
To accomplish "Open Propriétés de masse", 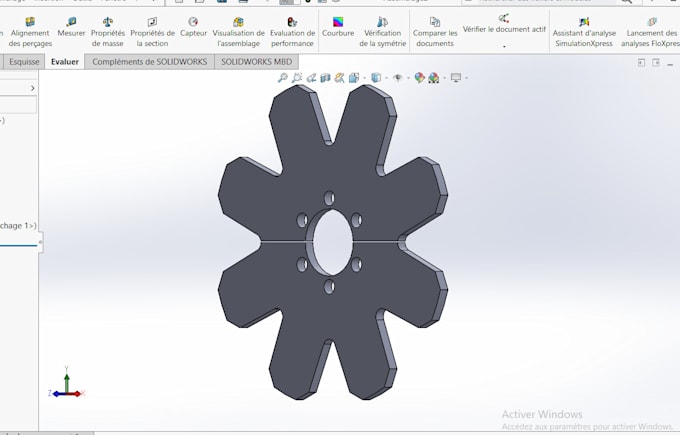I will pos(108,32).
